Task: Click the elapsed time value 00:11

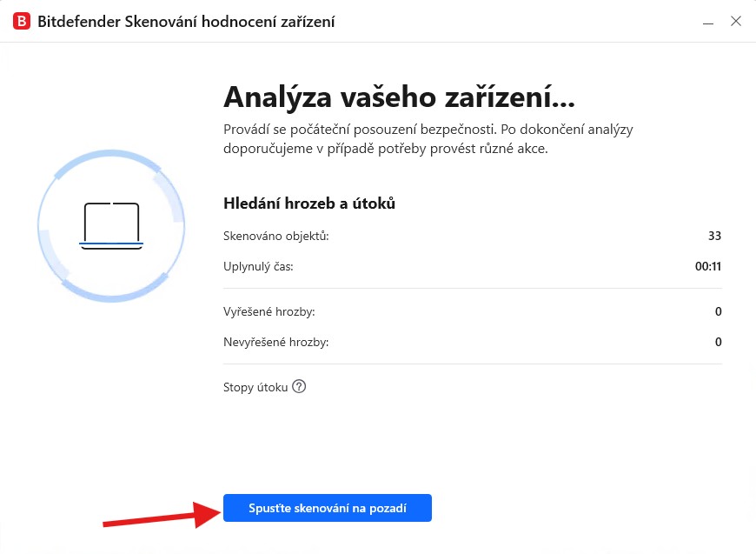Action: coord(708,266)
